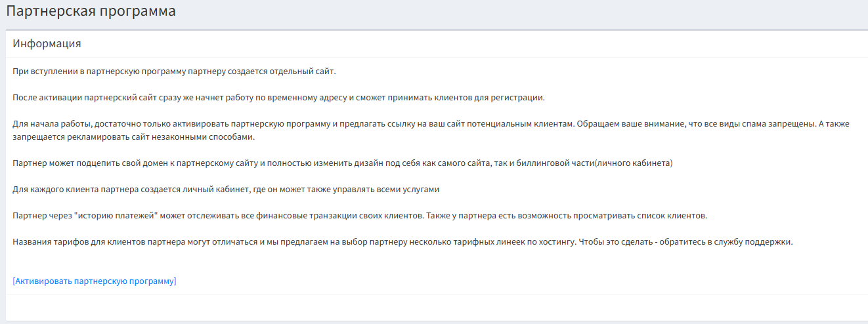Click the quoted text "историю платежей"

pos(104,216)
